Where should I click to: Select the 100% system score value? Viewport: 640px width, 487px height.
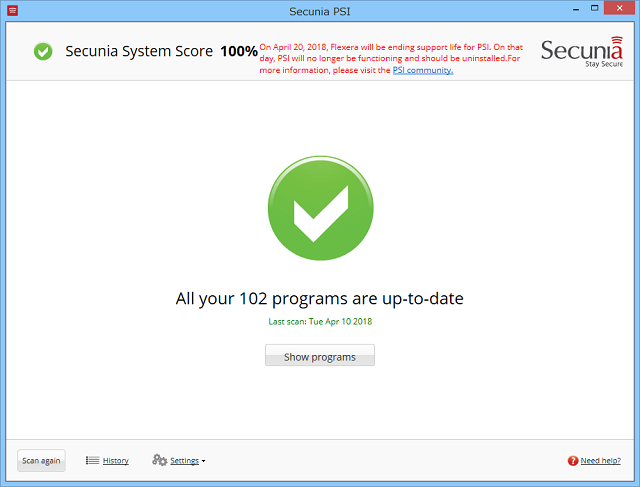coord(239,51)
